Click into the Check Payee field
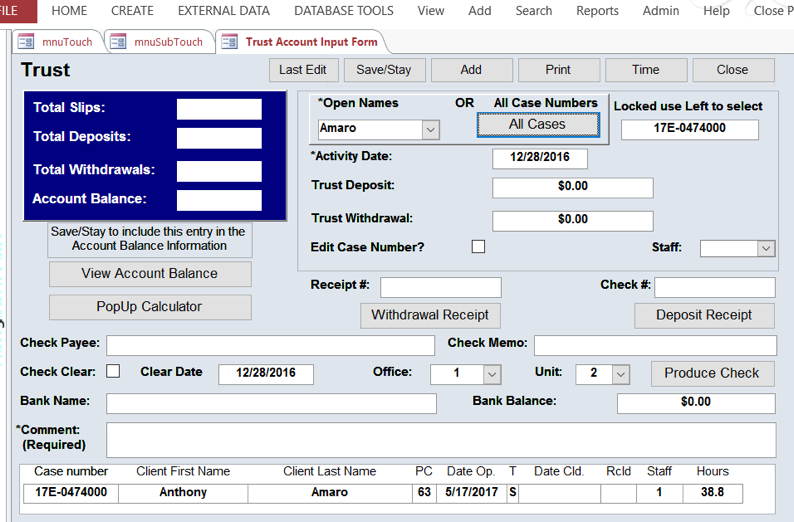794x522 pixels. pyautogui.click(x=270, y=345)
